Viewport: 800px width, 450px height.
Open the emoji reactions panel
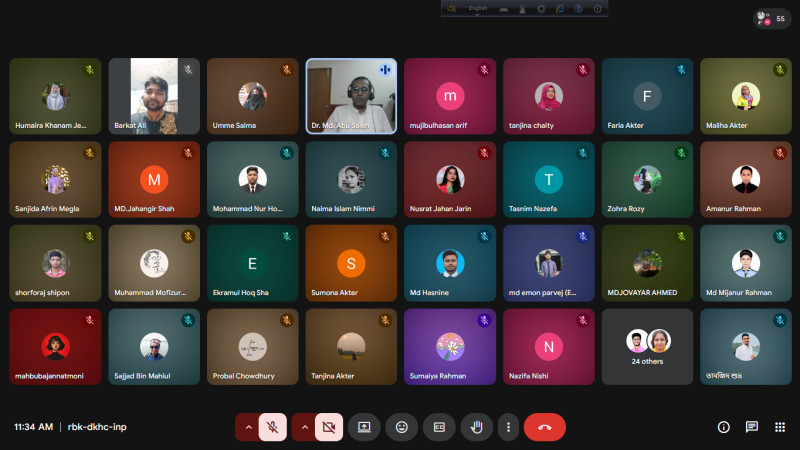(402, 427)
